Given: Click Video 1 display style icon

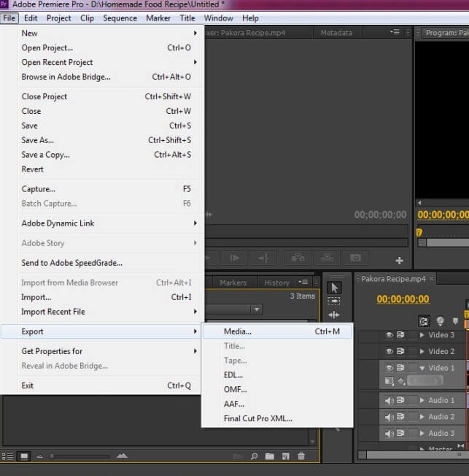Looking at the screenshot, I should 389,380.
